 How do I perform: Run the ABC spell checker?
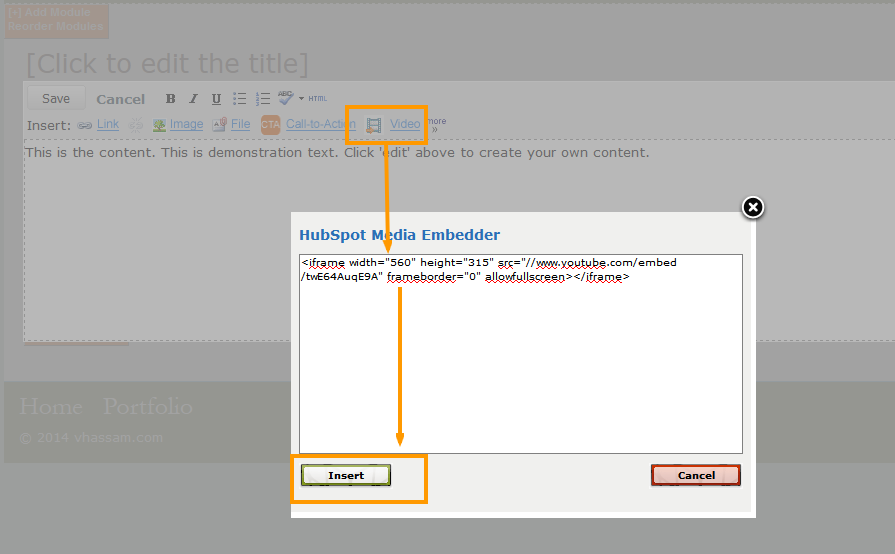[285, 98]
